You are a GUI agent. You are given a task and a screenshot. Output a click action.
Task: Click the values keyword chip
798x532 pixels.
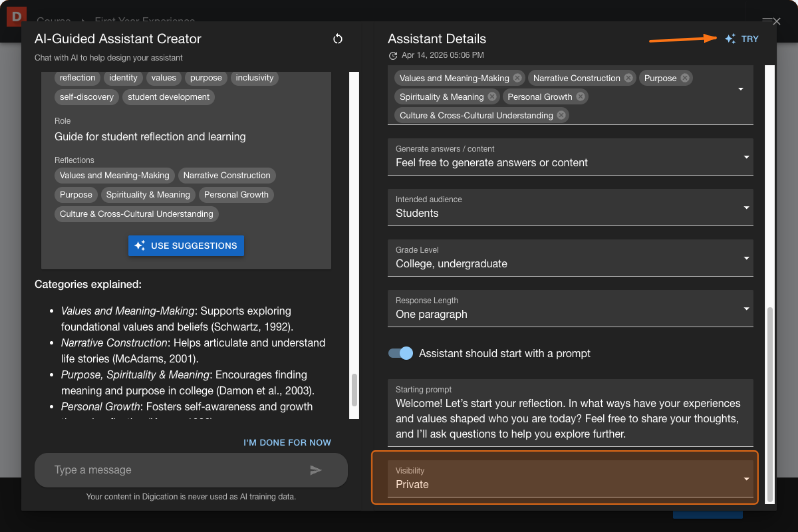tap(163, 78)
